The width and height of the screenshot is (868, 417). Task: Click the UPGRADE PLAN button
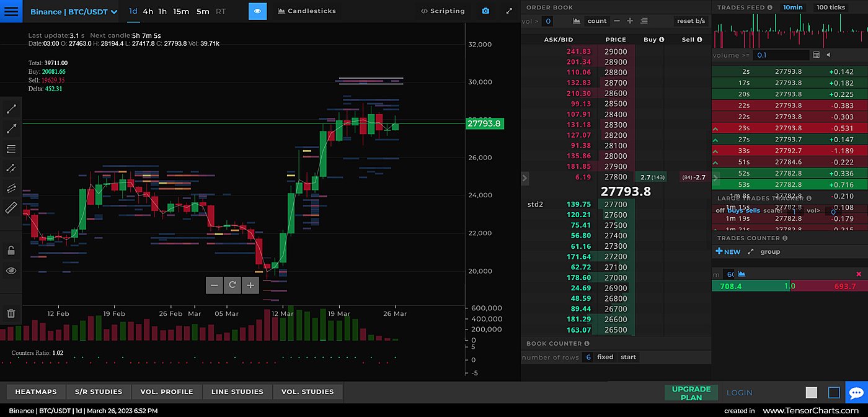pyautogui.click(x=691, y=393)
